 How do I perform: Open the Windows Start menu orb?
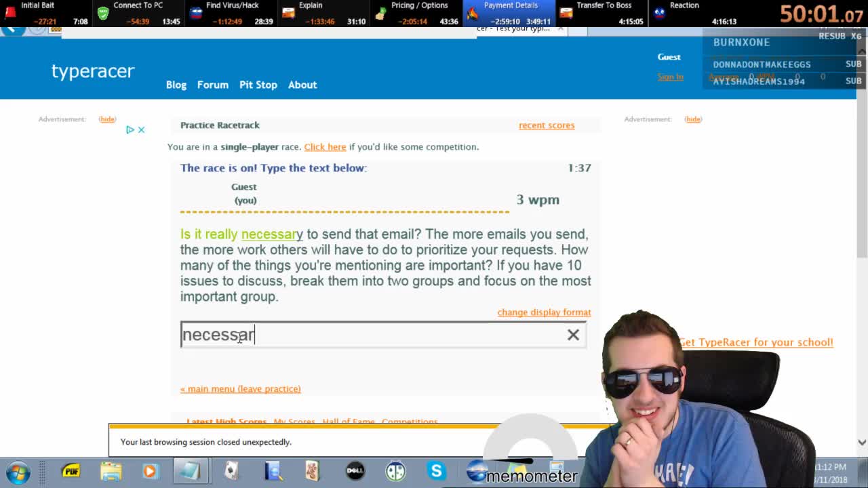tap(18, 471)
